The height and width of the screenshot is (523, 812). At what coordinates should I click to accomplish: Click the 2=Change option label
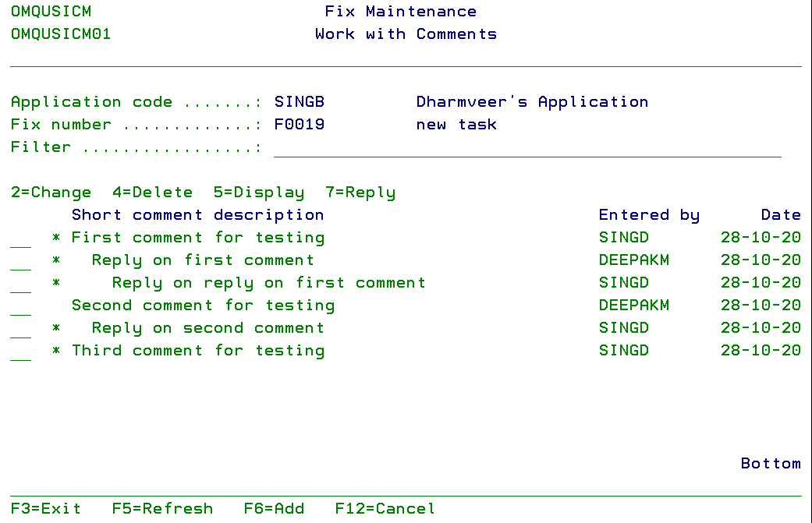tap(51, 193)
